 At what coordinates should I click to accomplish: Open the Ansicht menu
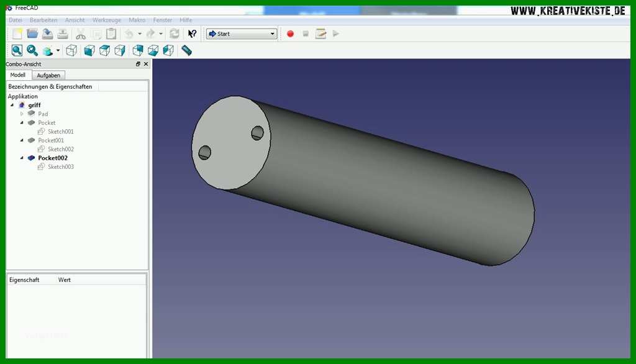pyautogui.click(x=75, y=20)
